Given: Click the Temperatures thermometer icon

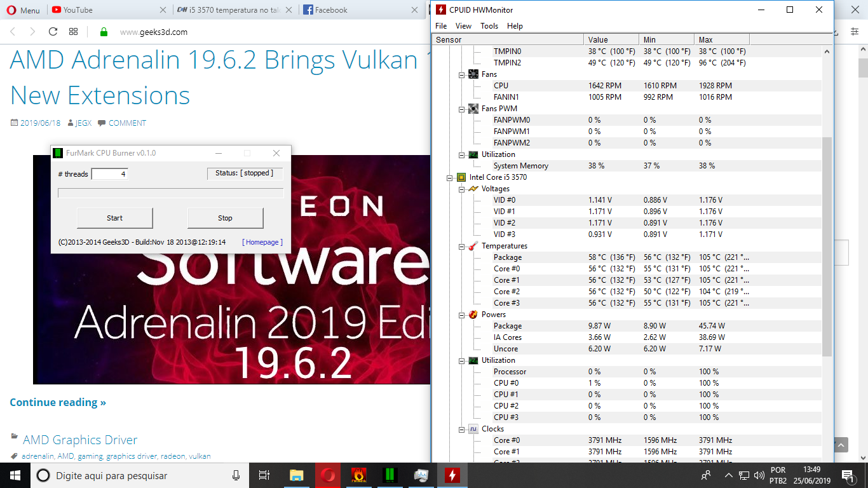Looking at the screenshot, I should (x=473, y=246).
